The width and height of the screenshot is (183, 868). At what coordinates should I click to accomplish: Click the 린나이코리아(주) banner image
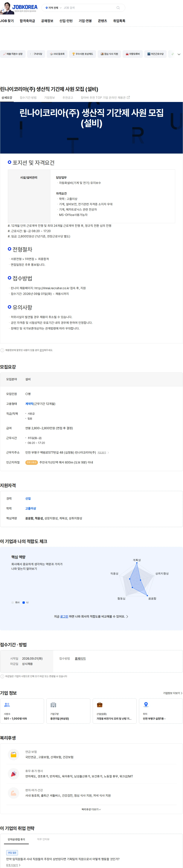[91, 128]
